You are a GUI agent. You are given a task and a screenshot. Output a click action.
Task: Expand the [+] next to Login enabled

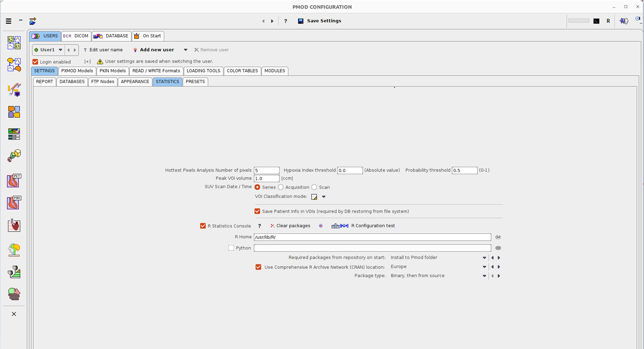pyautogui.click(x=87, y=62)
